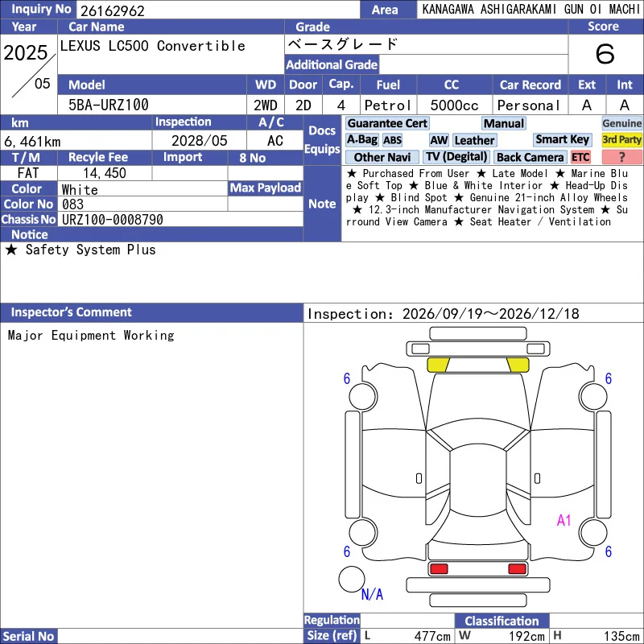Click the Guarantee Cert badge
Viewport: 644px width, 644px height.
click(x=387, y=123)
